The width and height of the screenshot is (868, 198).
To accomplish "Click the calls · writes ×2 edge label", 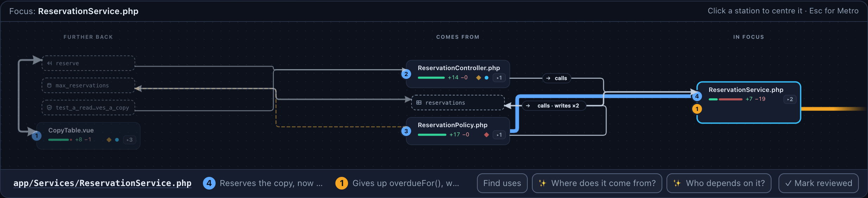I will [x=554, y=106].
